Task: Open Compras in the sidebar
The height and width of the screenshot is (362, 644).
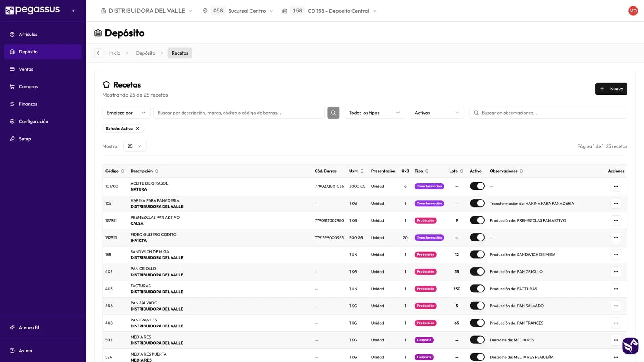Action: (x=43, y=87)
